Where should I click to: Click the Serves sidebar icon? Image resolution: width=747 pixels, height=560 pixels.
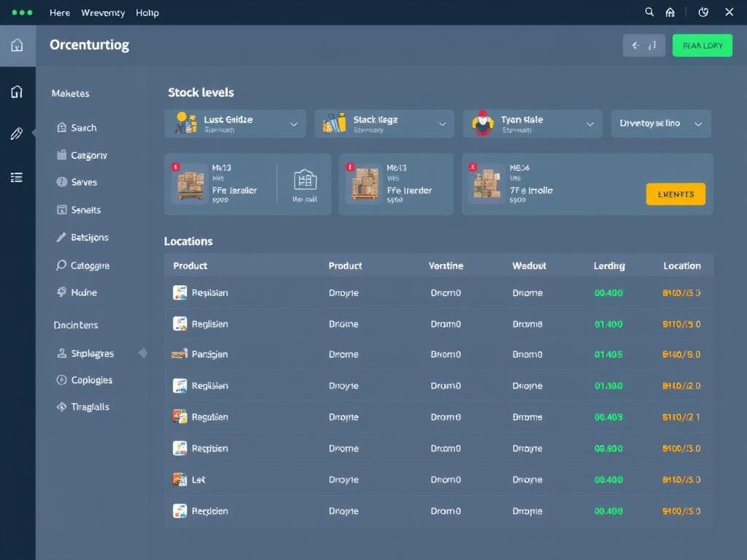[61, 182]
